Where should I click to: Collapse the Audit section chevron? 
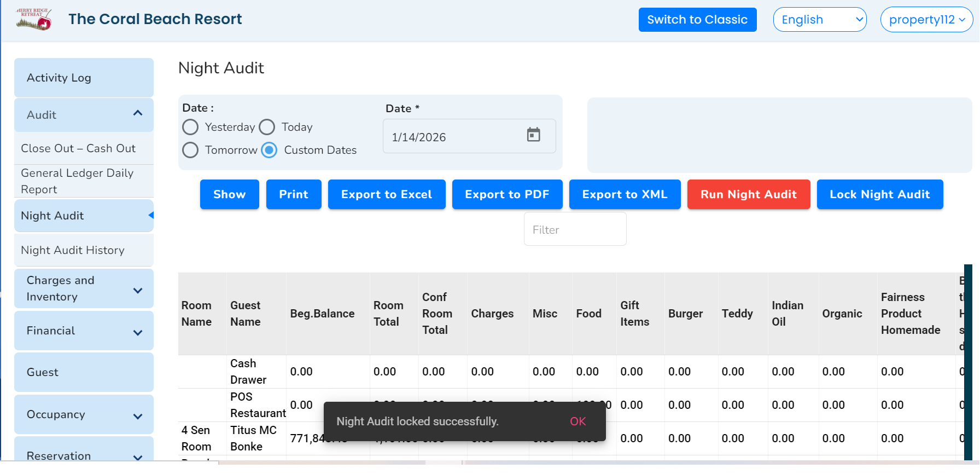point(138,113)
